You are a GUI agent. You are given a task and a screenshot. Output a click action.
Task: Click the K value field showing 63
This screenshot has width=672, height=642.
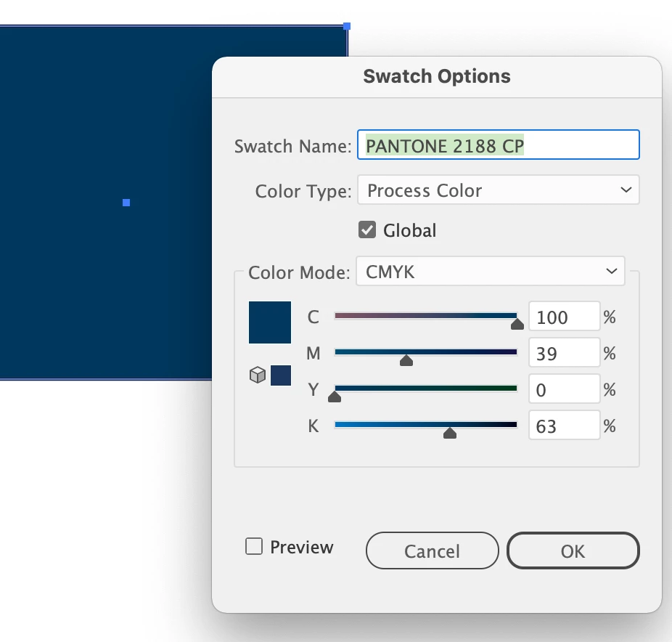(x=564, y=426)
